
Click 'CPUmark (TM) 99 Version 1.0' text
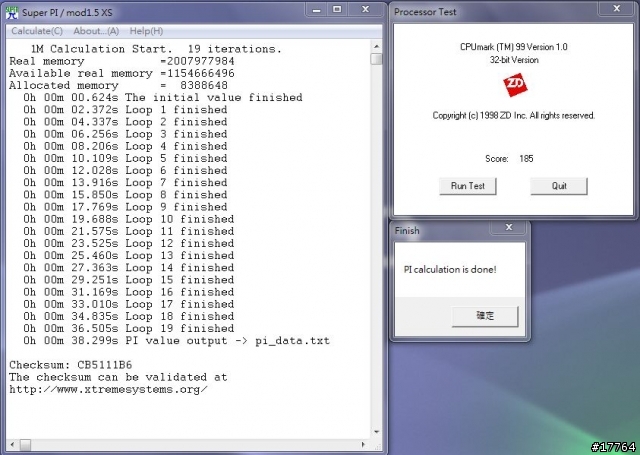pyautogui.click(x=513, y=47)
